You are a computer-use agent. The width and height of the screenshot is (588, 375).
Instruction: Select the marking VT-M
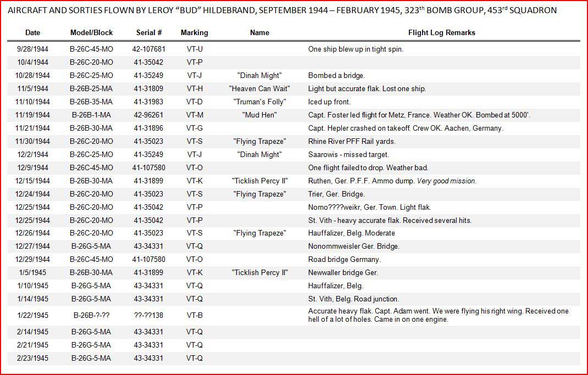point(195,115)
